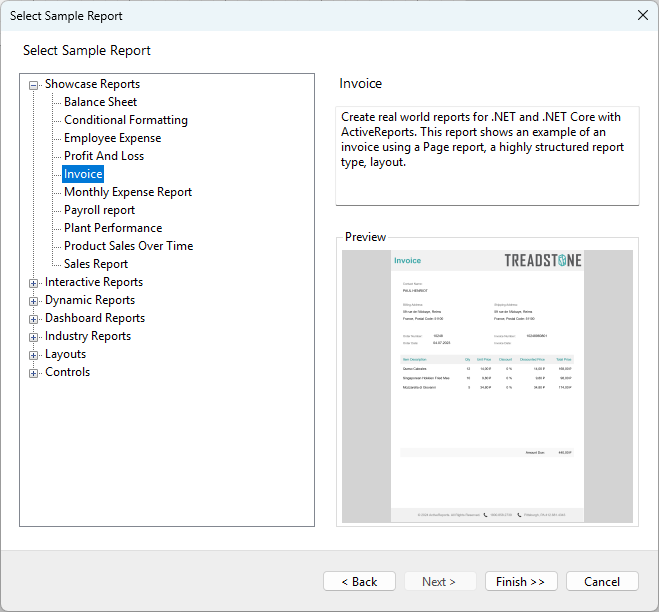Expand the Interactive Reports node
659x612 pixels.
pos(34,283)
